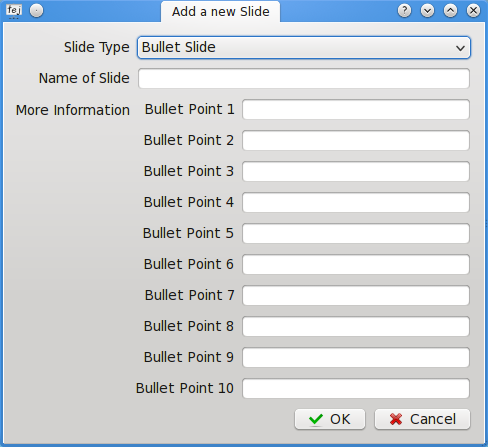Focus the Bullet Point 7 text field
Viewport: 488px width, 447px height.
(x=356, y=295)
